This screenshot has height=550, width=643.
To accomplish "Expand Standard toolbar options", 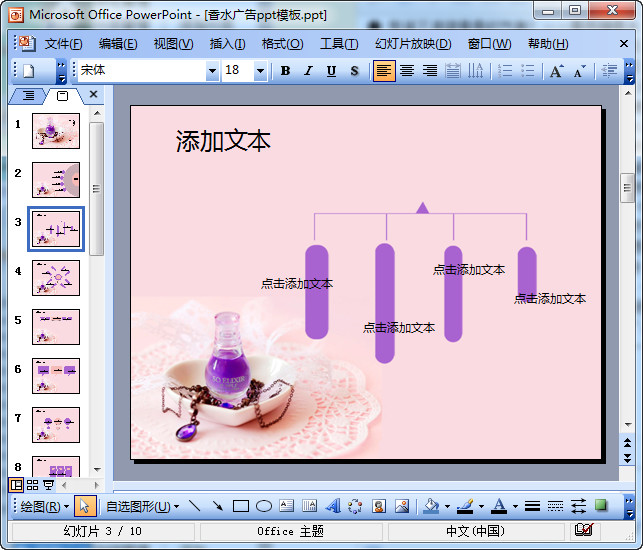I will click(x=61, y=71).
